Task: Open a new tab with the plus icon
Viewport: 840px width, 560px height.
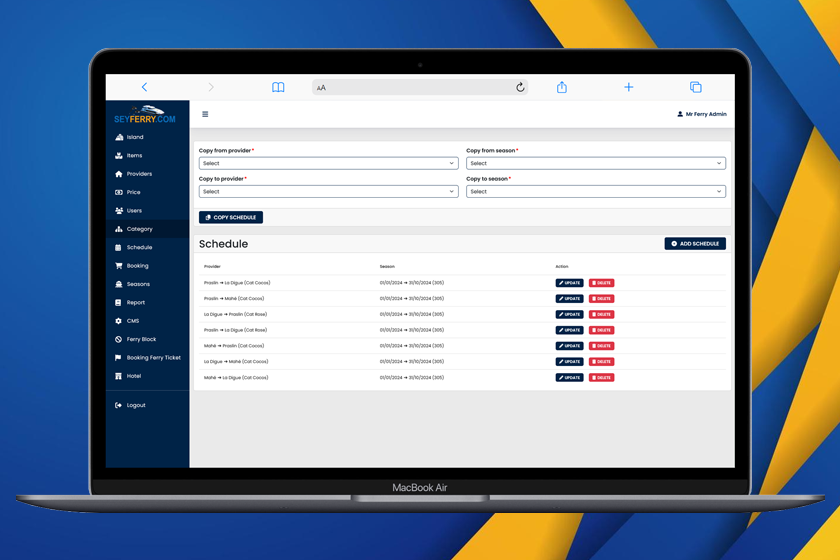Action: [x=628, y=87]
